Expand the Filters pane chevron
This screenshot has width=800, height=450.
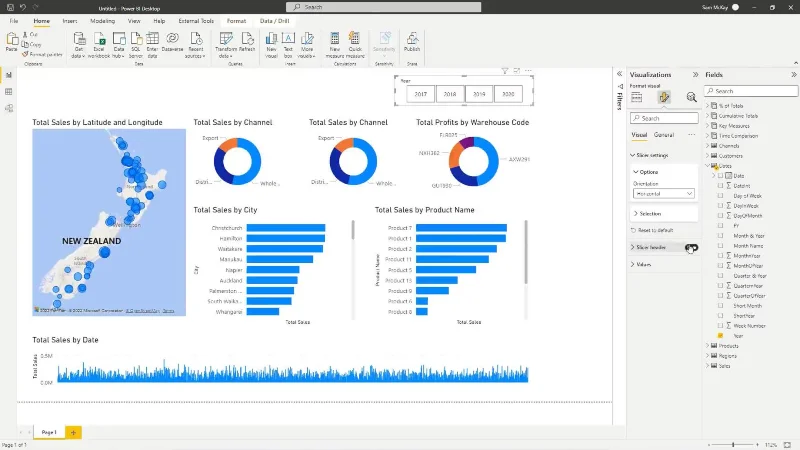click(x=619, y=74)
